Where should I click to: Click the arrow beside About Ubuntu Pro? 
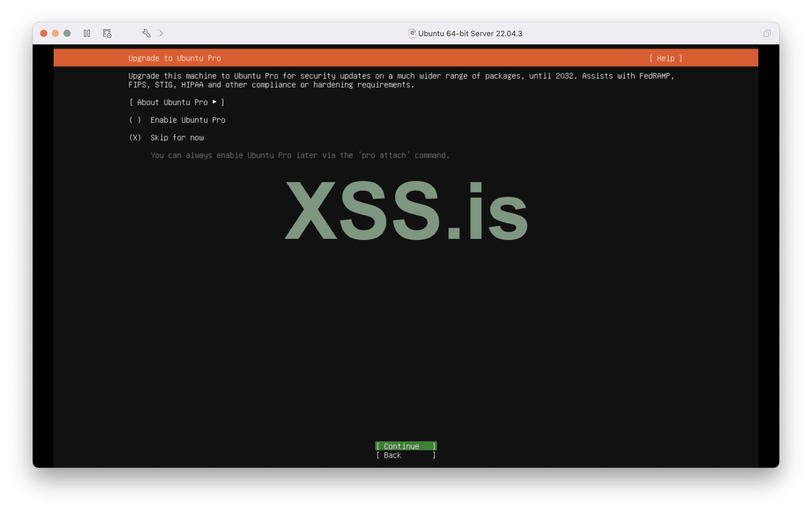click(214, 102)
